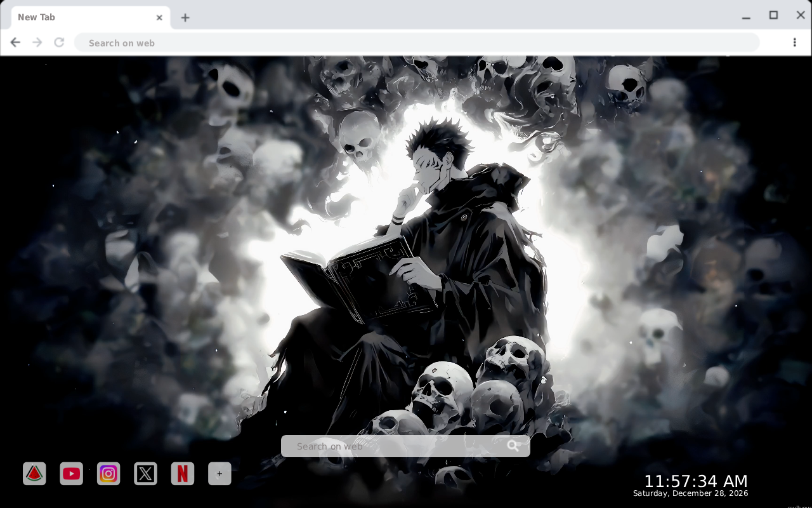Viewport: 812px width, 508px height.
Task: Click the Saturday, December 28, 2026 date
Action: point(690,493)
